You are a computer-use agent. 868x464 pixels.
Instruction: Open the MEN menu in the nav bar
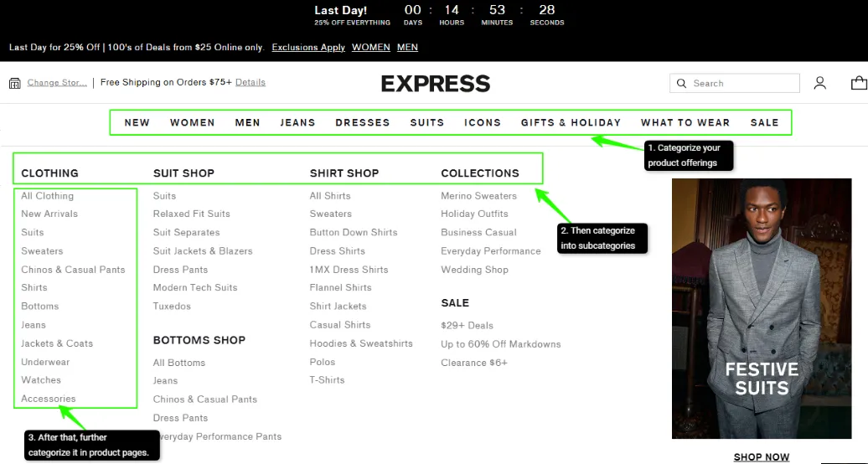pyautogui.click(x=247, y=122)
